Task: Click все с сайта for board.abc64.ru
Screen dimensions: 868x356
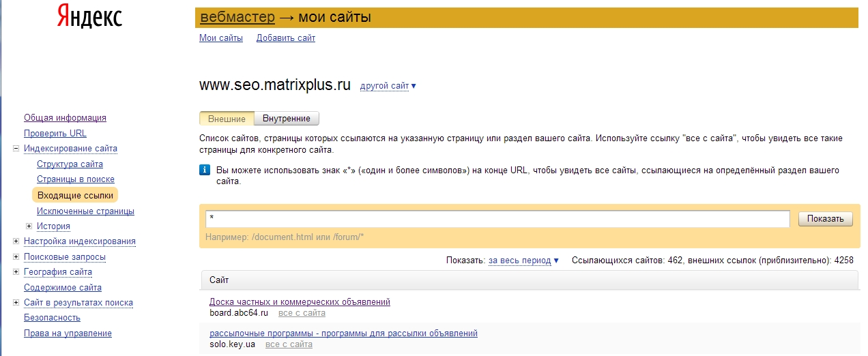Action: pyautogui.click(x=302, y=313)
